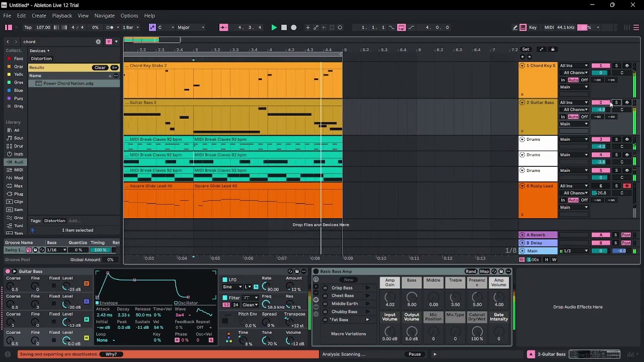The width and height of the screenshot is (644, 362).
Task: Toggle Optimize Arrangement Width button W
Action: [x=554, y=260]
